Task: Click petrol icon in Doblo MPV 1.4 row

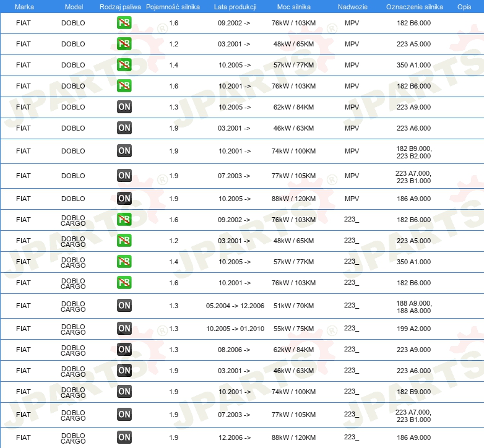Action: 124,65
